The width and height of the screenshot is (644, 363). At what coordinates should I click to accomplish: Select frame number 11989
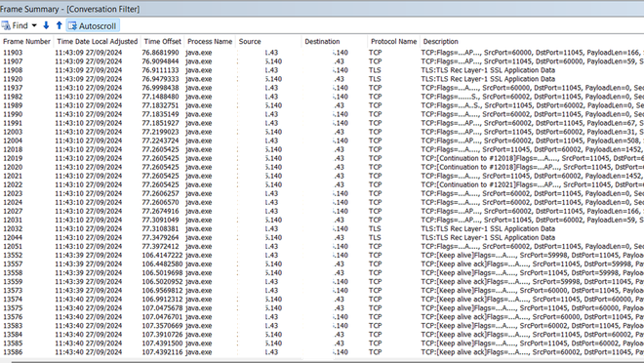(x=13, y=105)
